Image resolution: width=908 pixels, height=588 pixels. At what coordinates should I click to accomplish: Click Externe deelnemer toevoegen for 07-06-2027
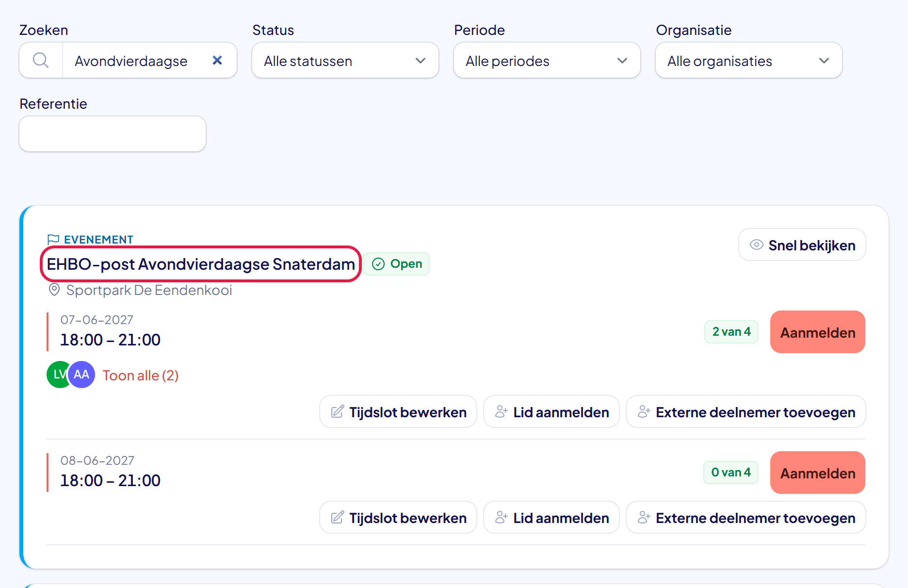point(746,412)
